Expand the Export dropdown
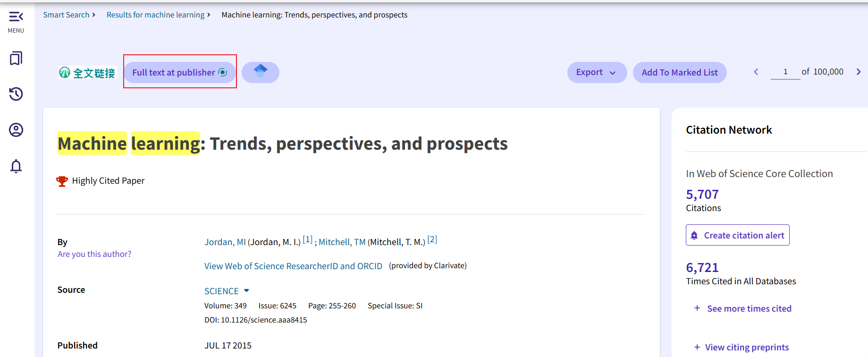The image size is (868, 357). 597,72
